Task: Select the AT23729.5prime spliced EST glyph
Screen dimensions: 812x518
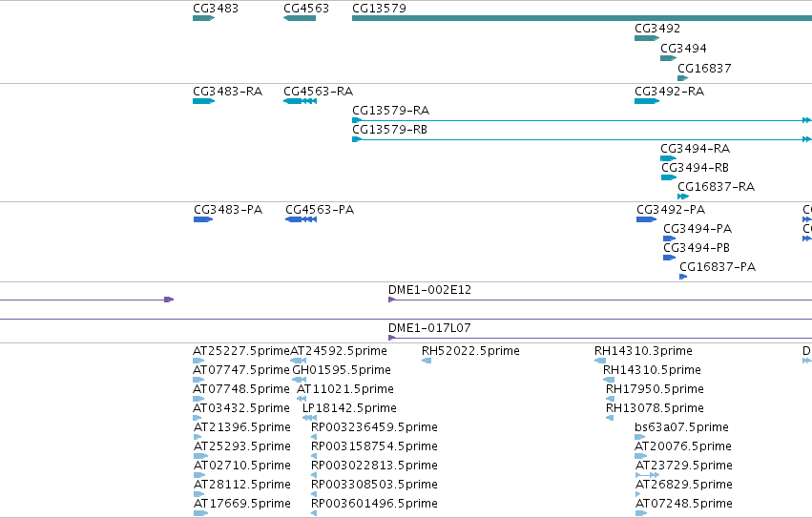Action: click(x=647, y=474)
